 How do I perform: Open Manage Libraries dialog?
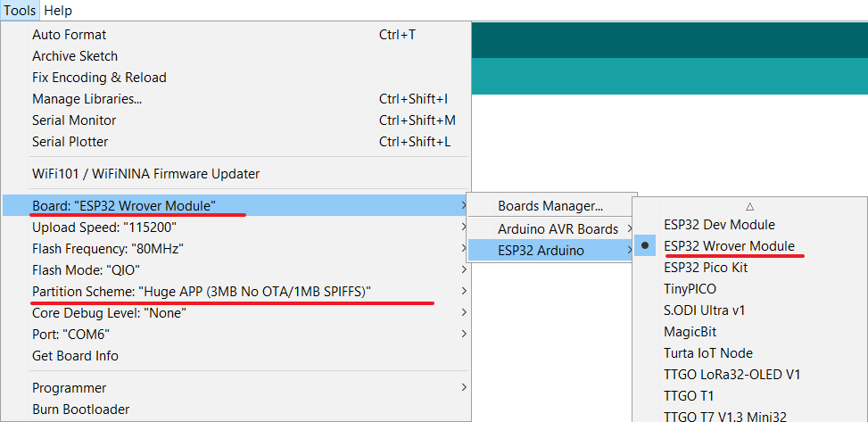click(x=87, y=99)
